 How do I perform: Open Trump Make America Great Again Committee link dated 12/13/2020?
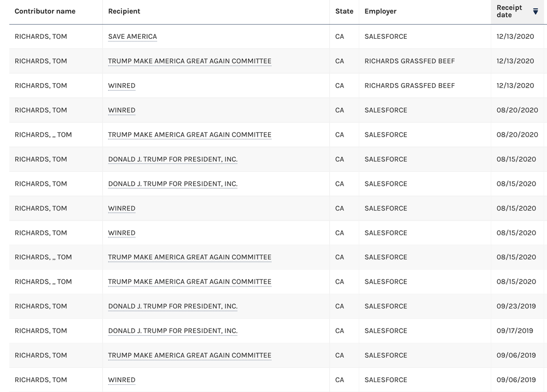click(x=189, y=61)
